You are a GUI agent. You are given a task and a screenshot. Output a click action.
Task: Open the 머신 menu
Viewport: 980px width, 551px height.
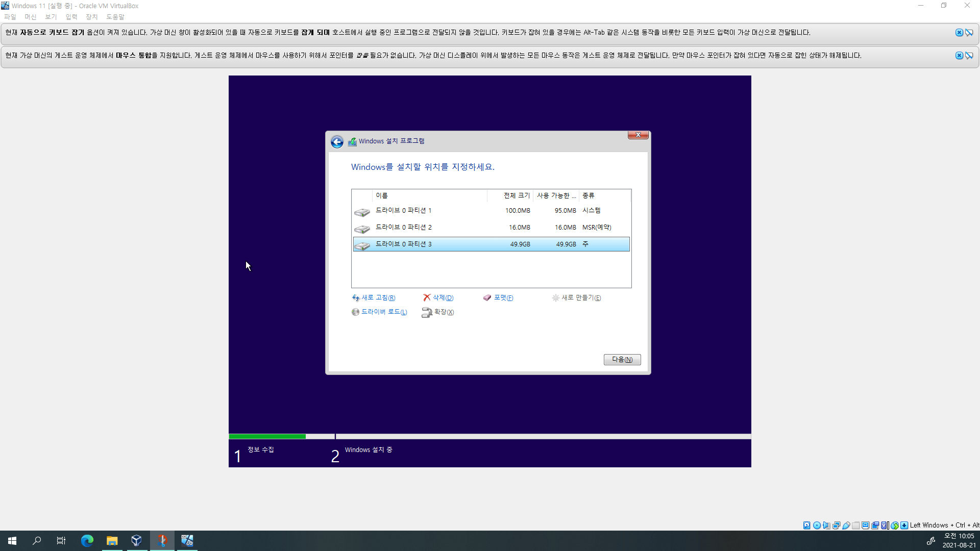30,17
